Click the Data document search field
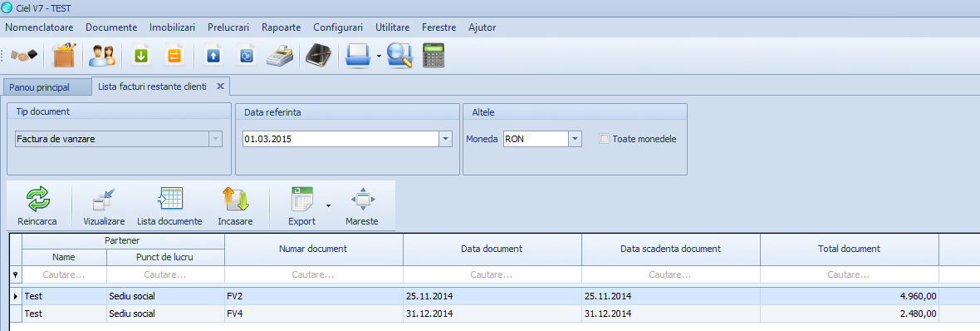Image resolution: width=980 pixels, height=331 pixels. (492, 274)
